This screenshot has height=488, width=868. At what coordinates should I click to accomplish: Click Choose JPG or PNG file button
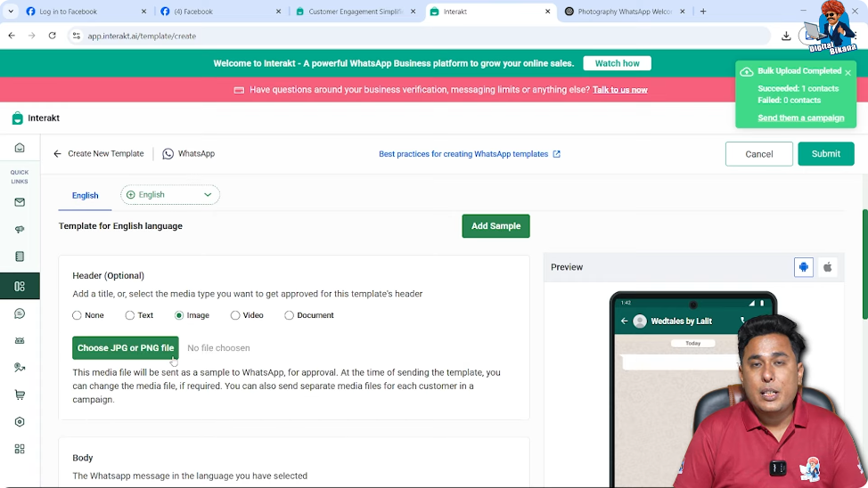[x=126, y=348]
